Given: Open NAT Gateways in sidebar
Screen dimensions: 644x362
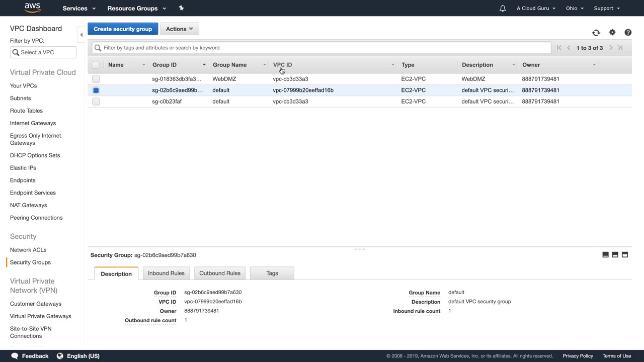Looking at the screenshot, I should coord(28,205).
